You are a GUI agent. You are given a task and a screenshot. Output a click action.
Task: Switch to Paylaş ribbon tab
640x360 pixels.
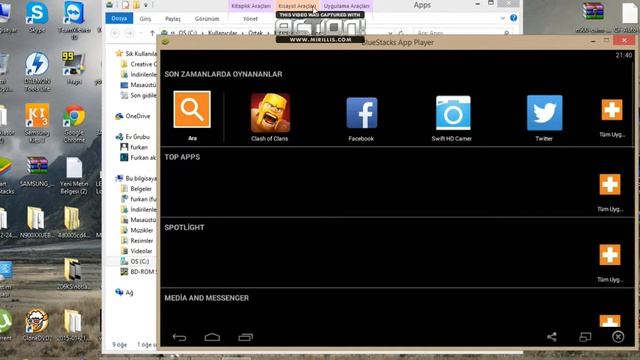(173, 19)
